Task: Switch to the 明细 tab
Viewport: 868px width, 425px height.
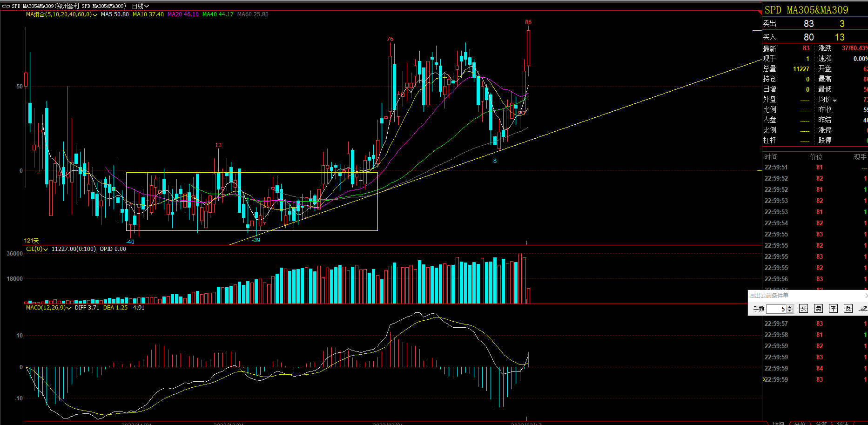Action: tap(778, 423)
